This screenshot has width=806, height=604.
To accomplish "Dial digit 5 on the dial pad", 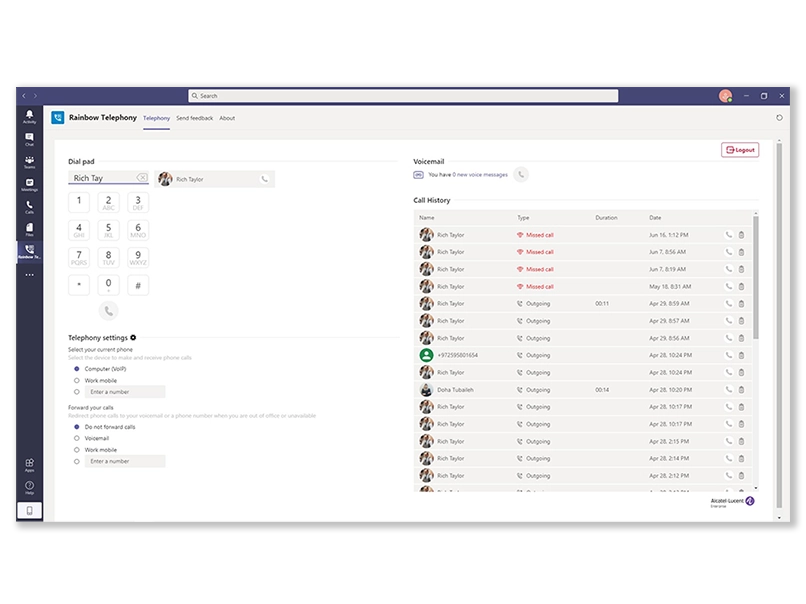I will pyautogui.click(x=108, y=230).
